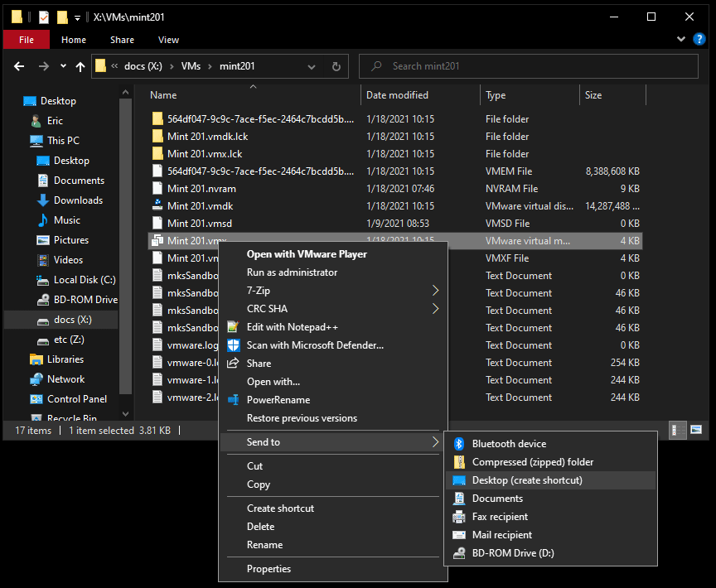716x588 pixels.
Task: Open the View ribbon tab
Action: tap(168, 40)
